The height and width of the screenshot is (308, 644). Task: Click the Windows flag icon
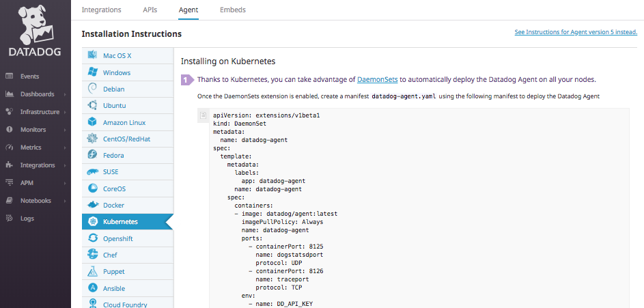pyautogui.click(x=92, y=72)
